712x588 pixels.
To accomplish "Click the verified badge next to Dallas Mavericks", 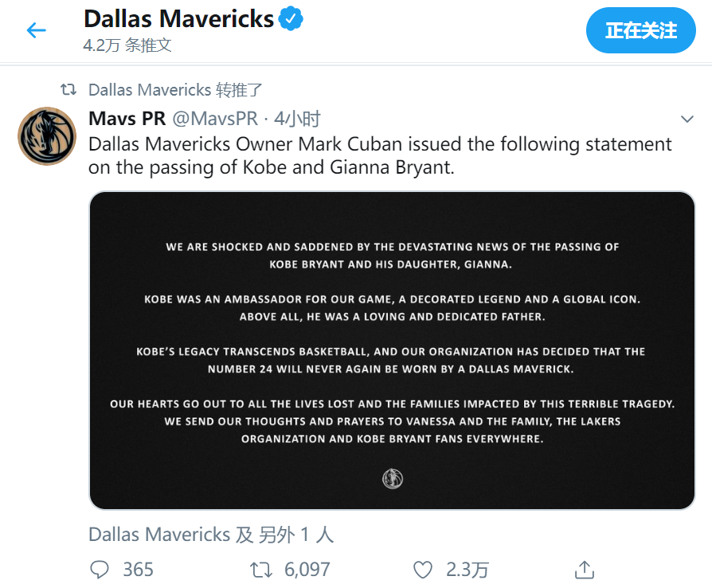I will tap(291, 18).
